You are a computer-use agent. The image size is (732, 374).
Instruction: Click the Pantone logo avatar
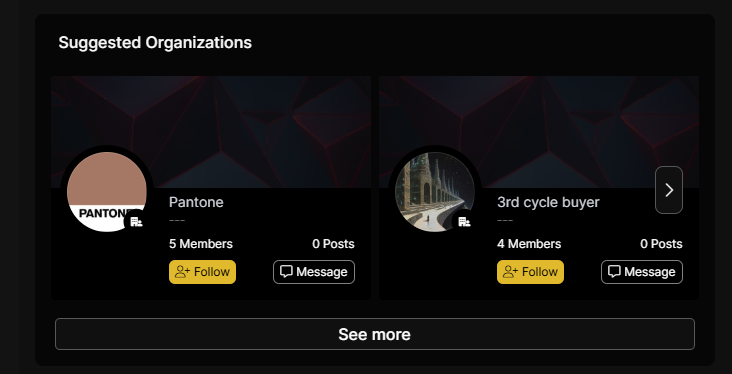[107, 192]
